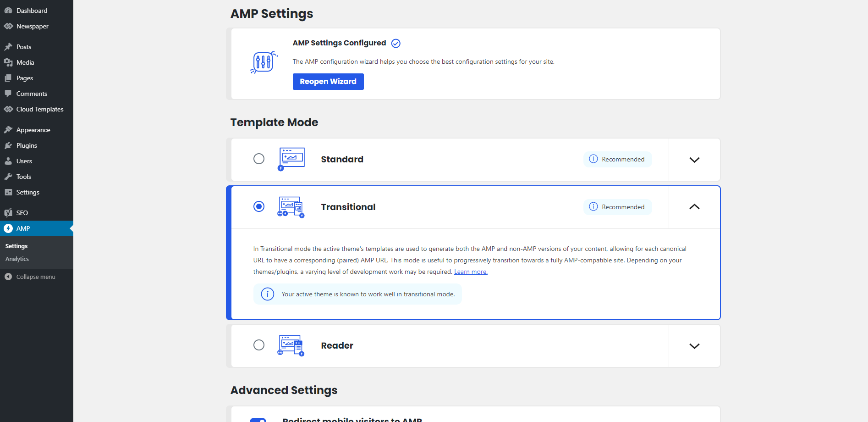The height and width of the screenshot is (422, 868).
Task: Click the Standard mode title
Action: pos(342,159)
